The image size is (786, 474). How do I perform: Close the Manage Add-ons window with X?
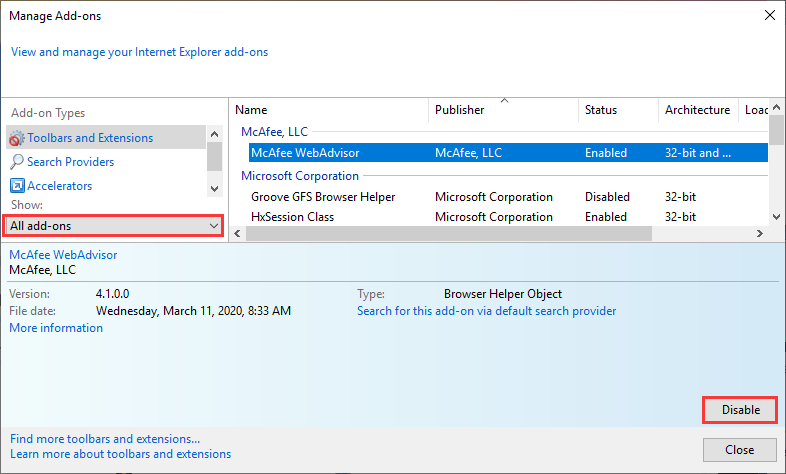(770, 16)
